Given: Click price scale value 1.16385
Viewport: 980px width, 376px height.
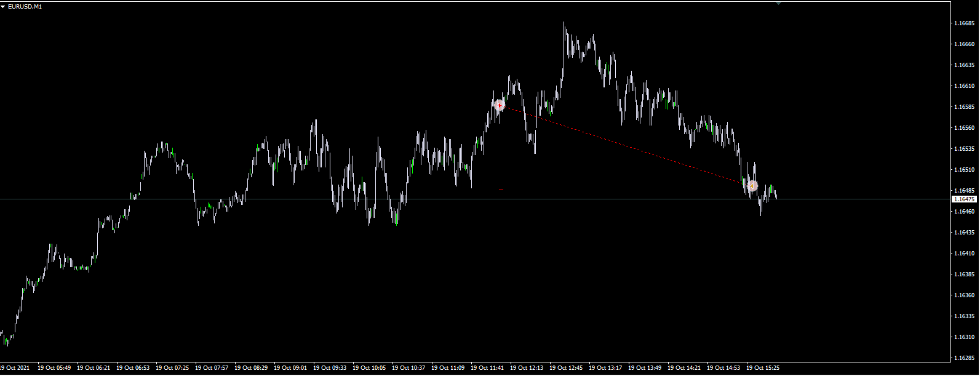Looking at the screenshot, I should coord(964,274).
